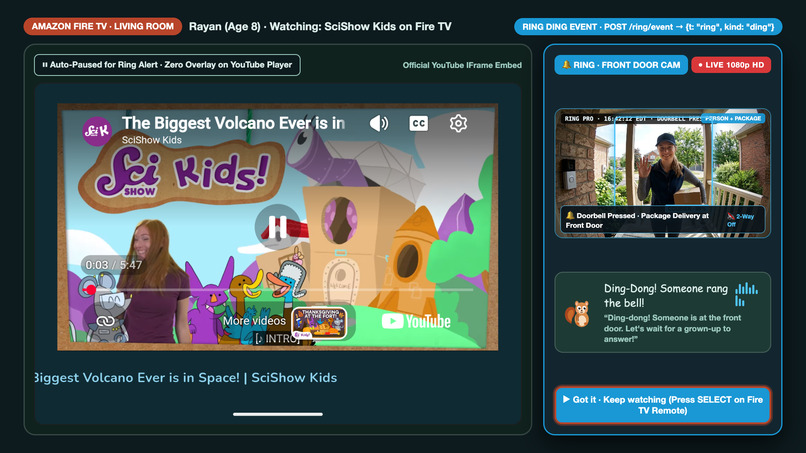Click the 'PERSON + PACKAGE' detection tag
This screenshot has height=453, width=806.
[x=734, y=118]
